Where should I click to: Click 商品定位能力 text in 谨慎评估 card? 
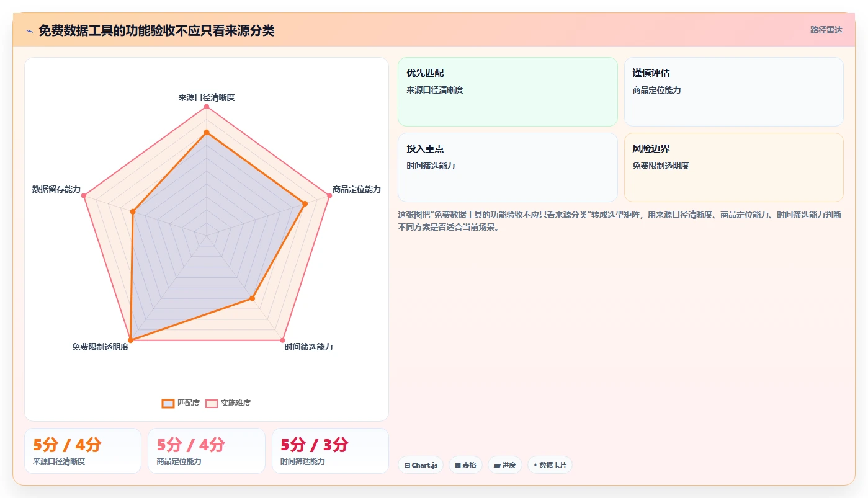pos(657,90)
